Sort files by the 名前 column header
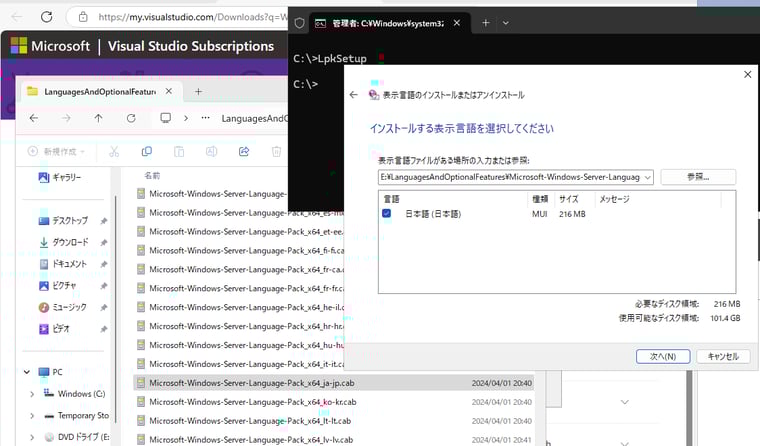The width and height of the screenshot is (760, 446). click(x=152, y=175)
